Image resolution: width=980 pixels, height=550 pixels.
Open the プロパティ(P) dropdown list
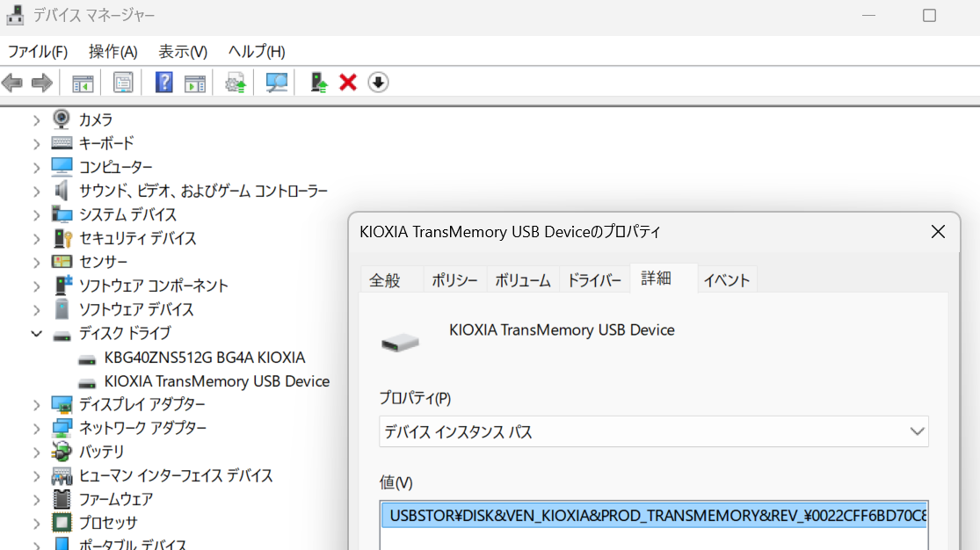pyautogui.click(x=653, y=431)
